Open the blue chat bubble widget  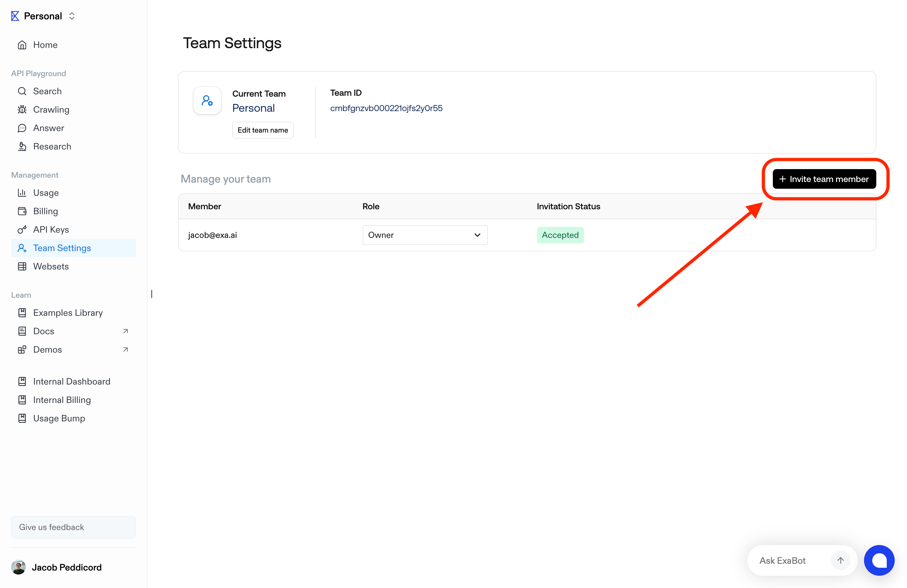[x=879, y=560]
